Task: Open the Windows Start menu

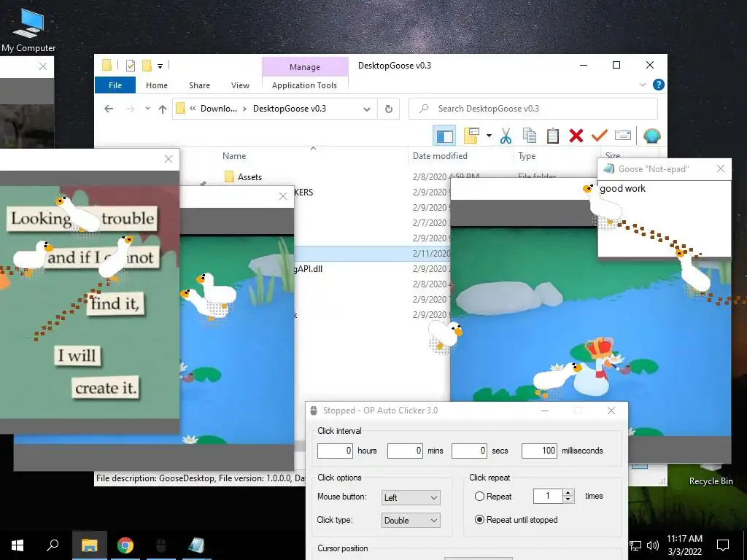Action: 18,545
